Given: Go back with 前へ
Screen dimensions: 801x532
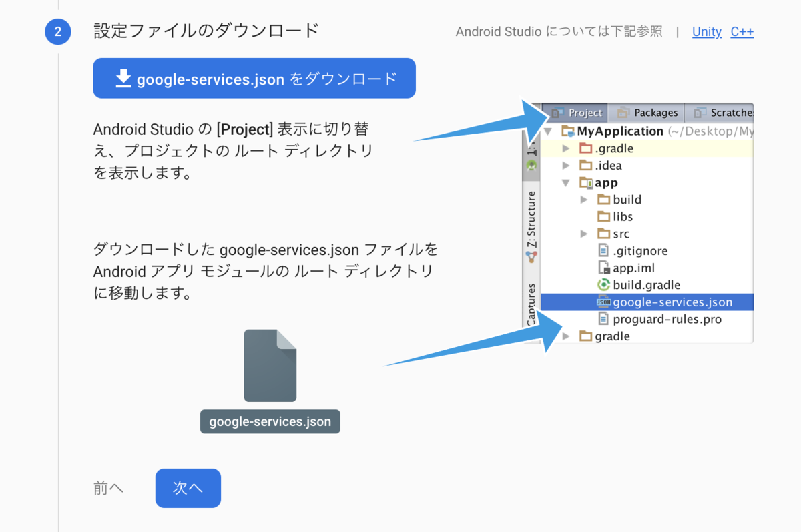Looking at the screenshot, I should (x=109, y=488).
